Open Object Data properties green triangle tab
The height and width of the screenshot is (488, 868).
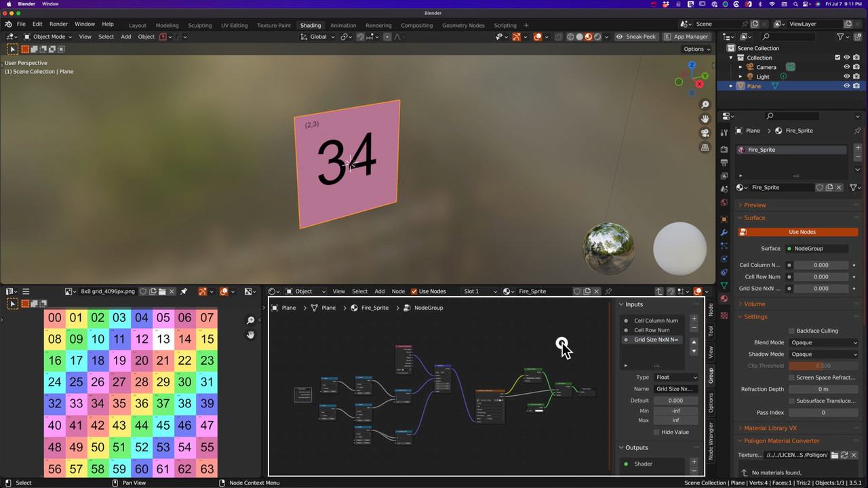tap(724, 285)
